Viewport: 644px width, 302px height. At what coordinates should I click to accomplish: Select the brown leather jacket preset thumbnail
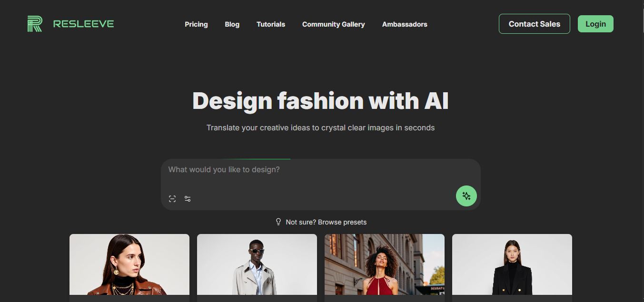pyautogui.click(x=129, y=264)
